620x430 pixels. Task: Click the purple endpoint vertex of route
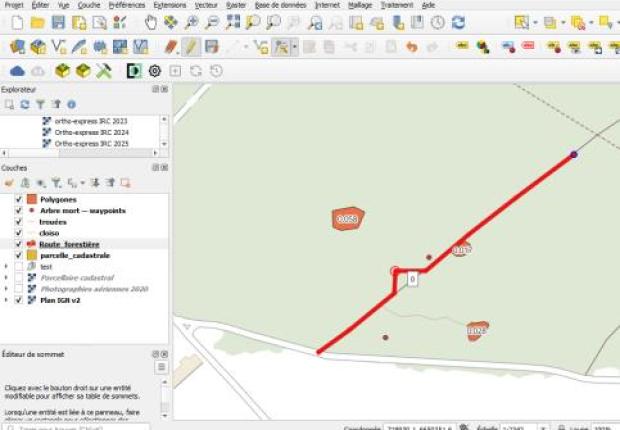[573, 155]
